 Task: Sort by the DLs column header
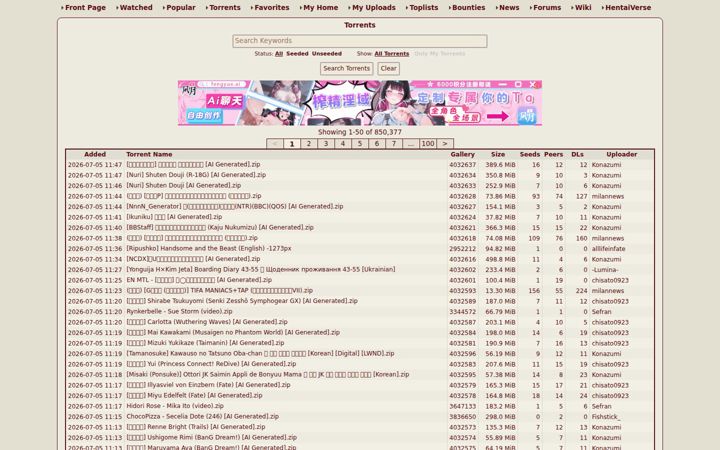coord(577,154)
